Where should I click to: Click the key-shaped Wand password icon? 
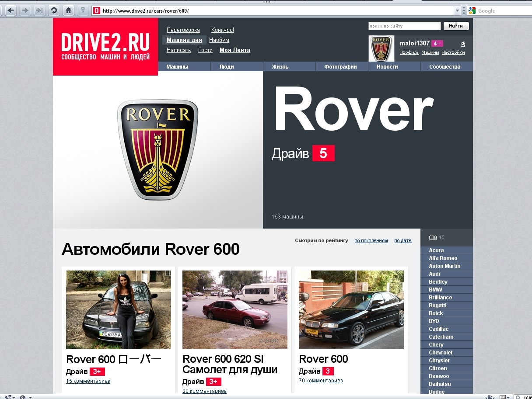(83, 10)
